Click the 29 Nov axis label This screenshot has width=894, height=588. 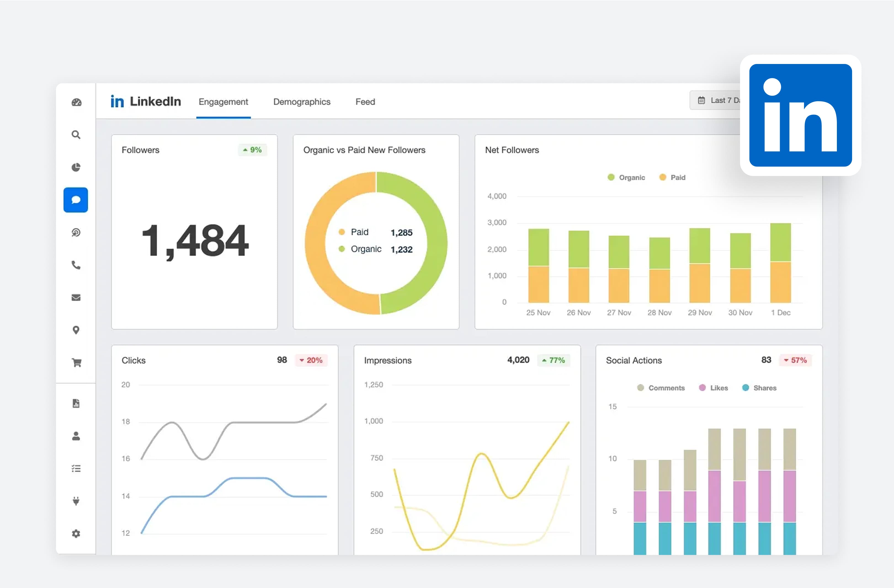pyautogui.click(x=700, y=312)
